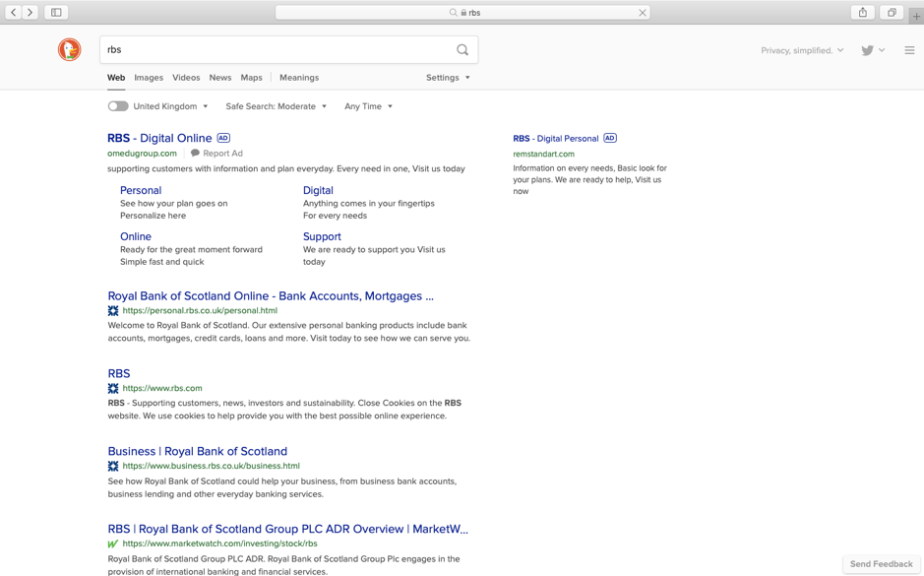The image size is (924, 576).
Task: Click the 'Welcome to Royal Bank of Scotland' snippet
Action: [288, 332]
